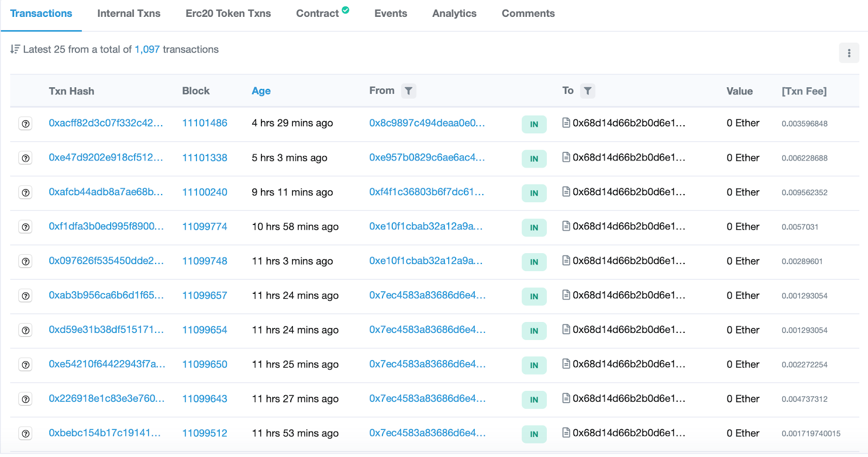The image size is (868, 457).
Task: Open the Analytics tab
Action: [455, 14]
